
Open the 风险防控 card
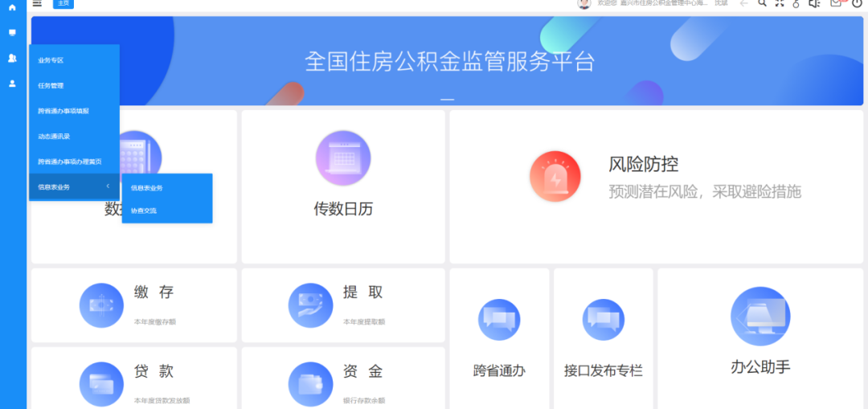click(656, 178)
